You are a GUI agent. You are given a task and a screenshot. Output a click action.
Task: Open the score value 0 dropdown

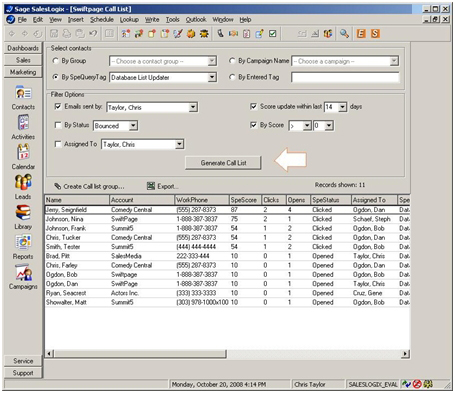[329, 126]
